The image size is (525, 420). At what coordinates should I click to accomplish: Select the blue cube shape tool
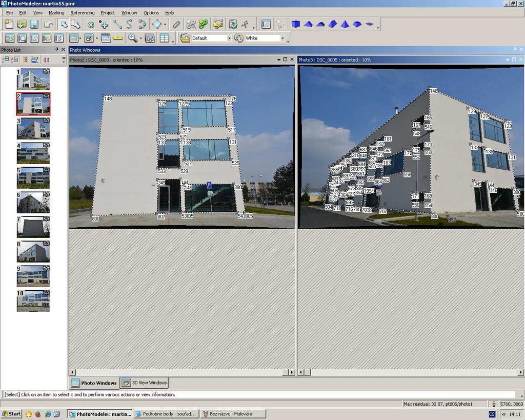pos(296,24)
